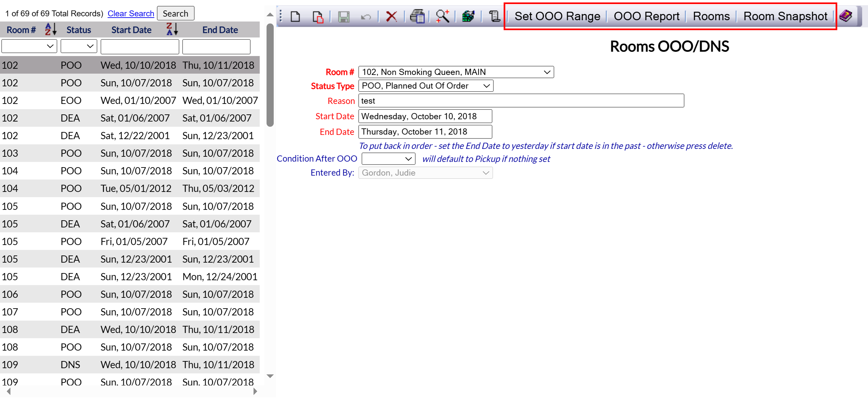Select room 105 POO row dated Fri, 01/05/2007

point(130,241)
